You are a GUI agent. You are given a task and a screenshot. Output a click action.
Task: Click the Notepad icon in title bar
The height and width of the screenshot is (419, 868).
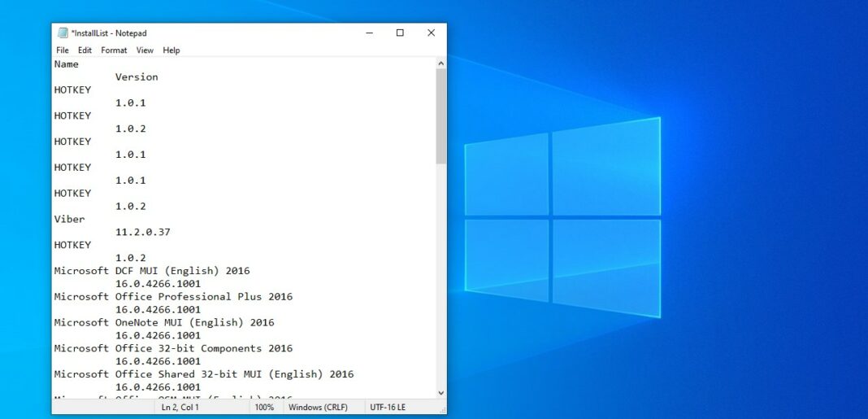tap(63, 33)
